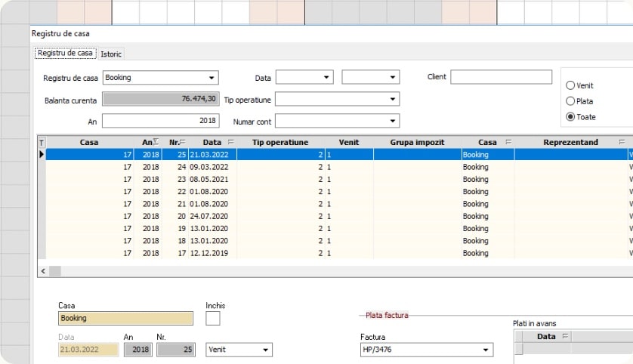Click the filter icon in grid Casa column header
Image resolution: width=633 pixels, height=364 pixels.
508,142
